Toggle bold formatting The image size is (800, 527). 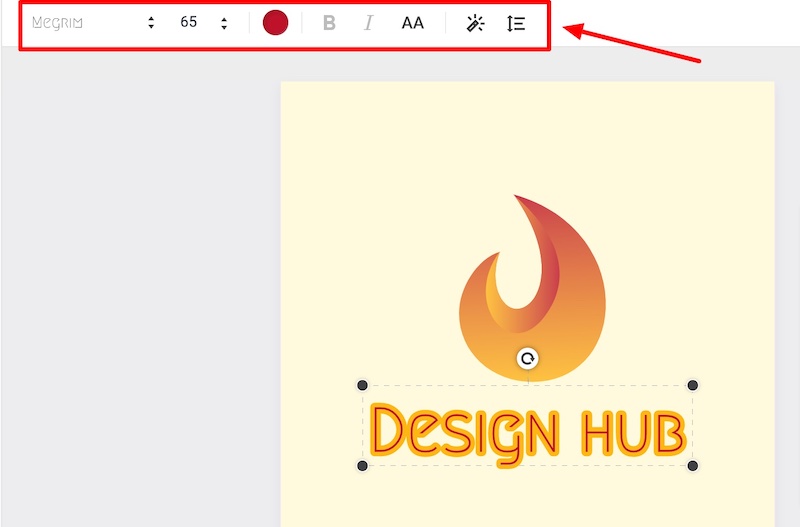click(330, 23)
